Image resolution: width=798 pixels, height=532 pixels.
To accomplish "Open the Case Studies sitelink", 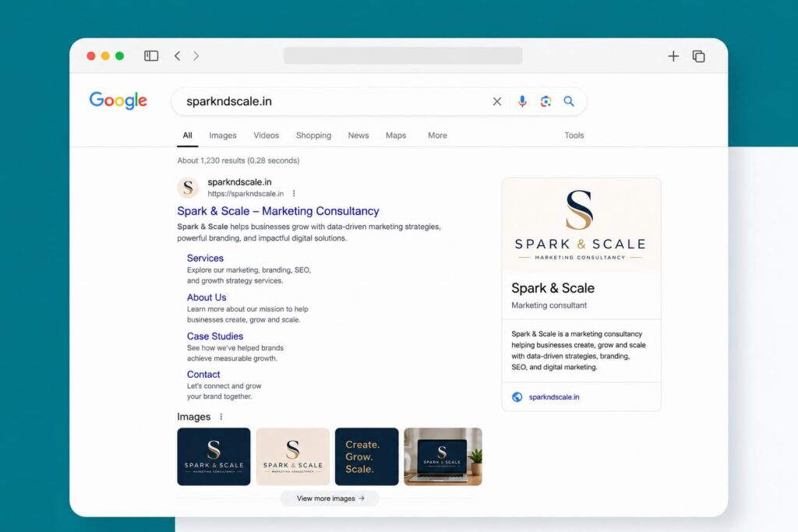I will click(x=215, y=336).
